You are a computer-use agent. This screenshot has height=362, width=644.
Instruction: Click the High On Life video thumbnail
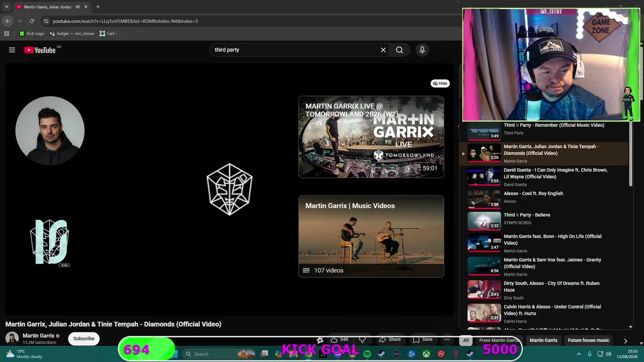[x=484, y=243]
